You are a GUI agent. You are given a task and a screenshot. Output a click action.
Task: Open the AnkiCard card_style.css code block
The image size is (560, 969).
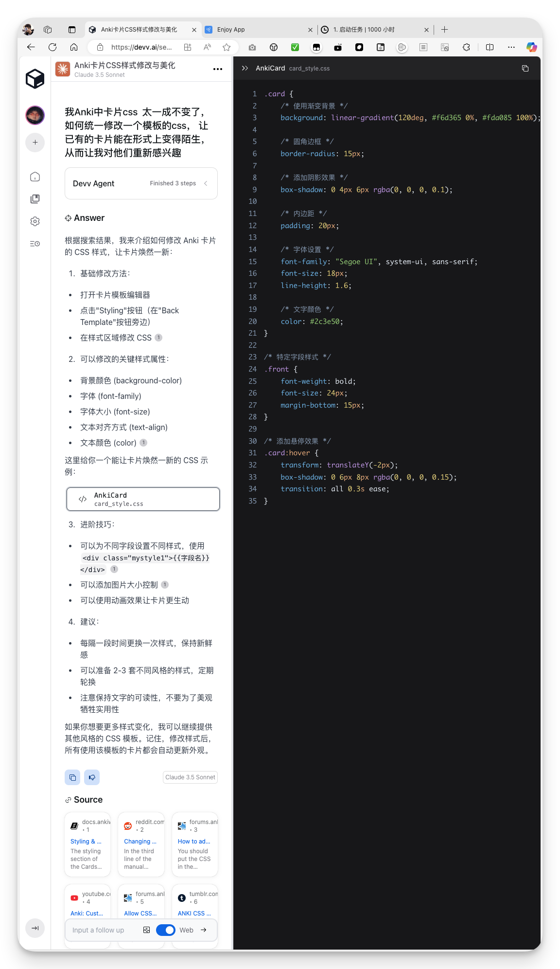[143, 499]
